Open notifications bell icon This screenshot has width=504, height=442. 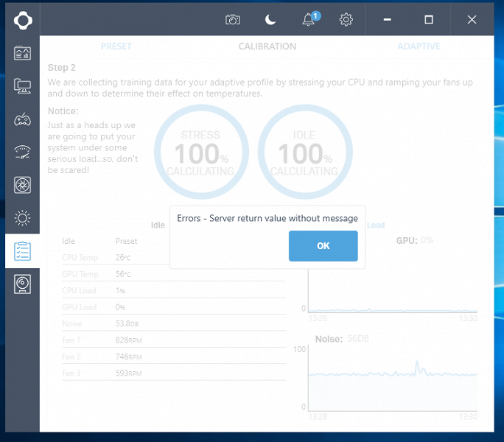[x=309, y=19]
